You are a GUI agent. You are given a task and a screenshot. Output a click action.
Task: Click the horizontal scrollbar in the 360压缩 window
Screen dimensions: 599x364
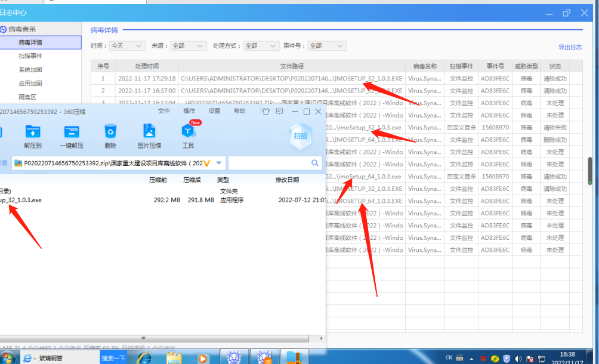(155, 338)
